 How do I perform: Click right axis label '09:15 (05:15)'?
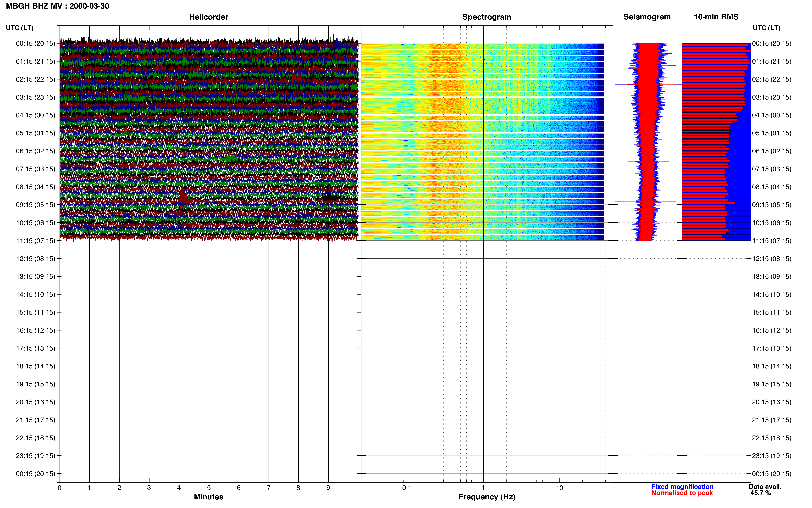point(772,205)
